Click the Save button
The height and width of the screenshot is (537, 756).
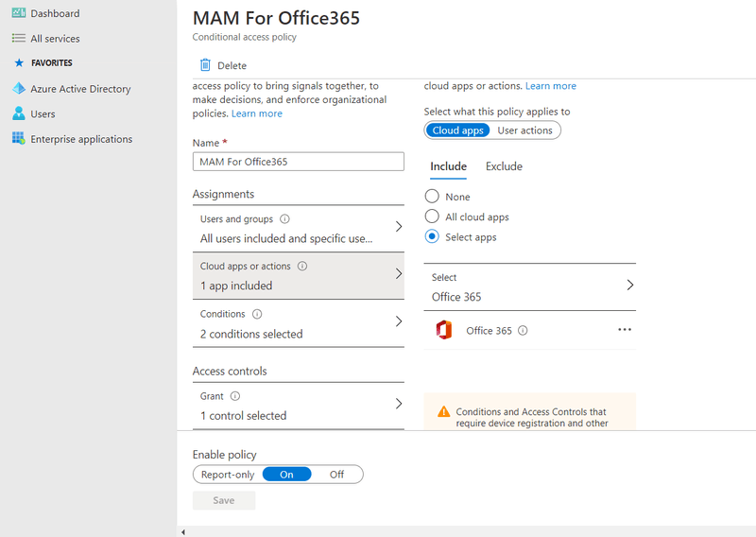pyautogui.click(x=224, y=500)
